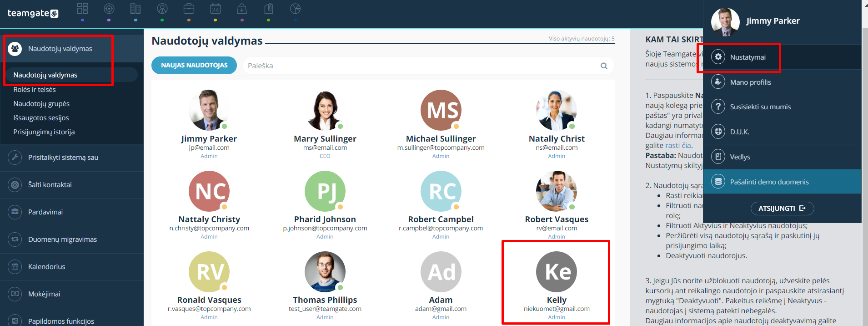Screen dimensions: 868x326
Task: Open the pie chart insights icon
Action: pos(295,9)
